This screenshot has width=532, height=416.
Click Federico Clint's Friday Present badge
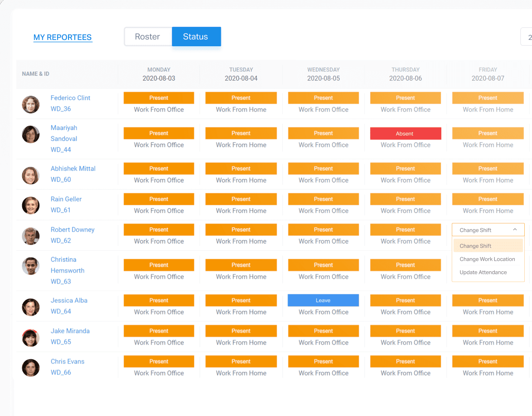(488, 98)
